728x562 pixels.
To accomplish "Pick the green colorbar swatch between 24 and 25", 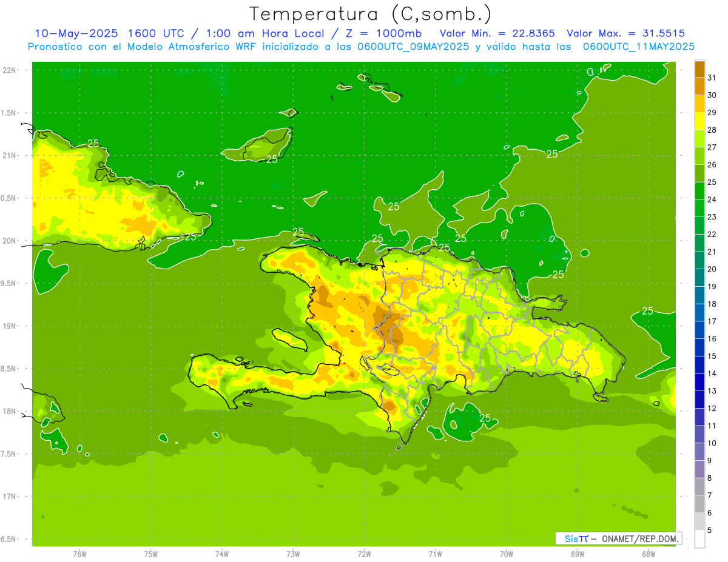I will click(x=699, y=191).
